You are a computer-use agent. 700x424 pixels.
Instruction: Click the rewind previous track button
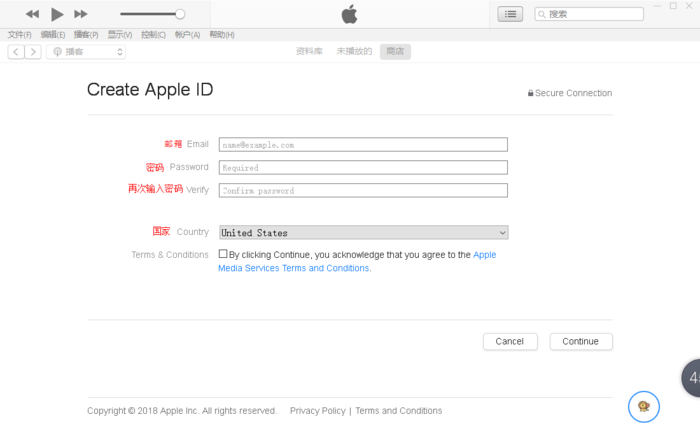tap(32, 14)
